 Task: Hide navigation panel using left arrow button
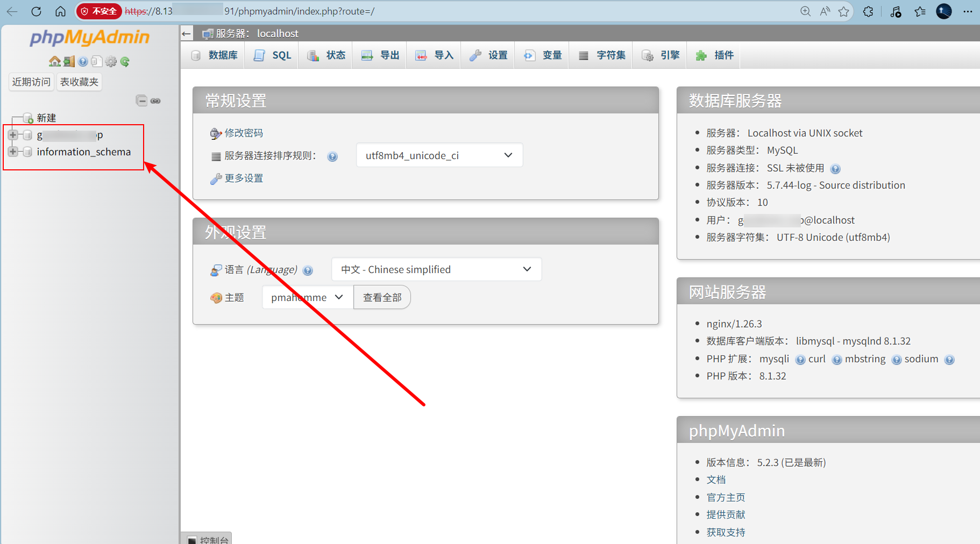tap(187, 33)
